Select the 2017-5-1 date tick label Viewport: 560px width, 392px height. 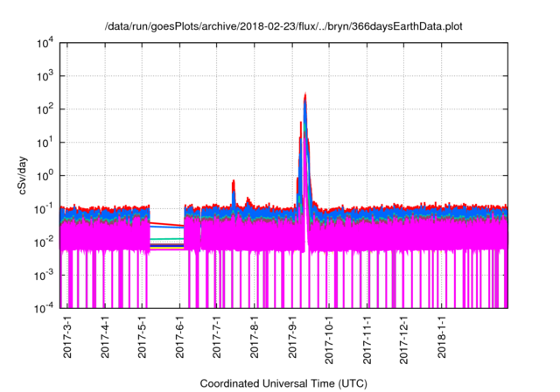pyautogui.click(x=142, y=337)
